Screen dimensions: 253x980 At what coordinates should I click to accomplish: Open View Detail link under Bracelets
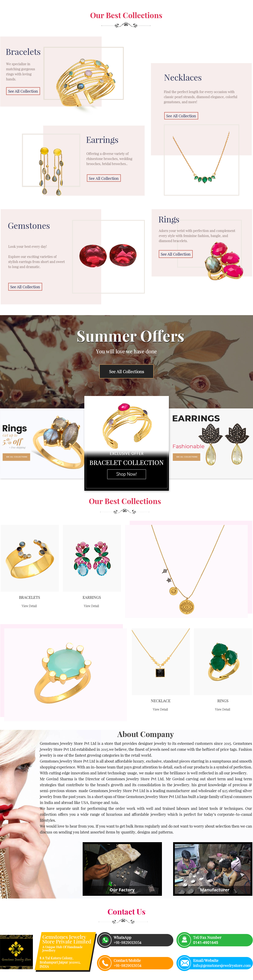pyautogui.click(x=29, y=606)
